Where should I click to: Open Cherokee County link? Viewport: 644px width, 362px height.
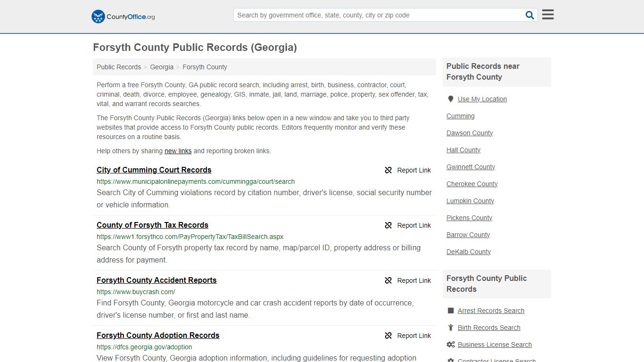(x=472, y=184)
